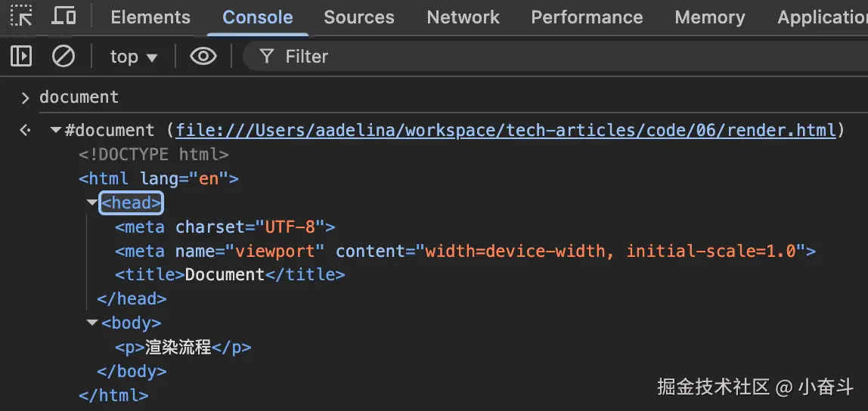The image size is (868, 411).
Task: Collapse the head element triangle
Action: point(92,202)
